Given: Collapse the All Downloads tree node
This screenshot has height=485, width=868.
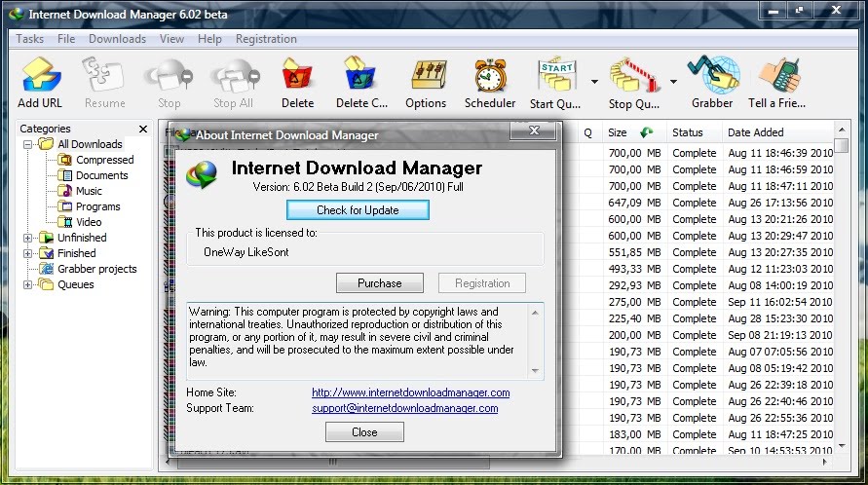Looking at the screenshot, I should pyautogui.click(x=27, y=144).
